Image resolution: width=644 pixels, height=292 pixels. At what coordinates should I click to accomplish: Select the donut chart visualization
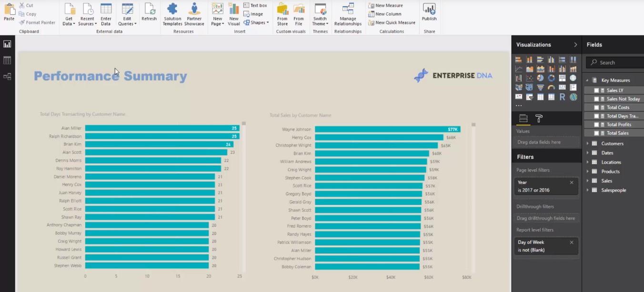[552, 78]
